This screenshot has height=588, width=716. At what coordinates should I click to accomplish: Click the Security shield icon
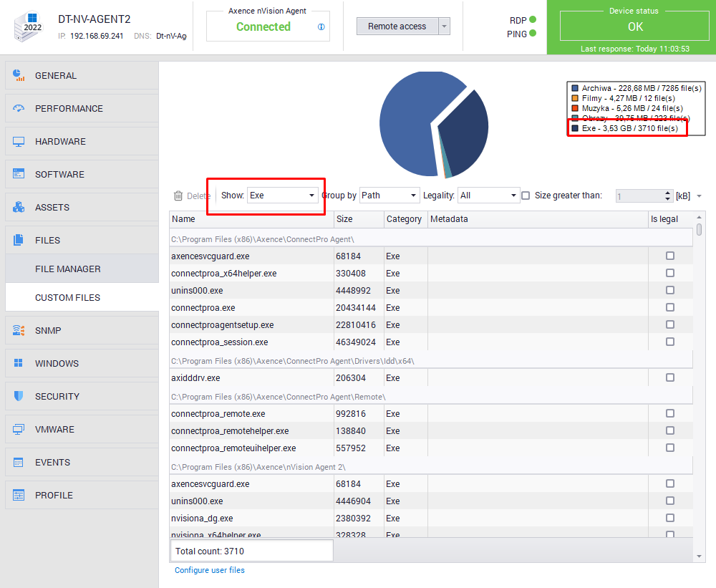[19, 396]
